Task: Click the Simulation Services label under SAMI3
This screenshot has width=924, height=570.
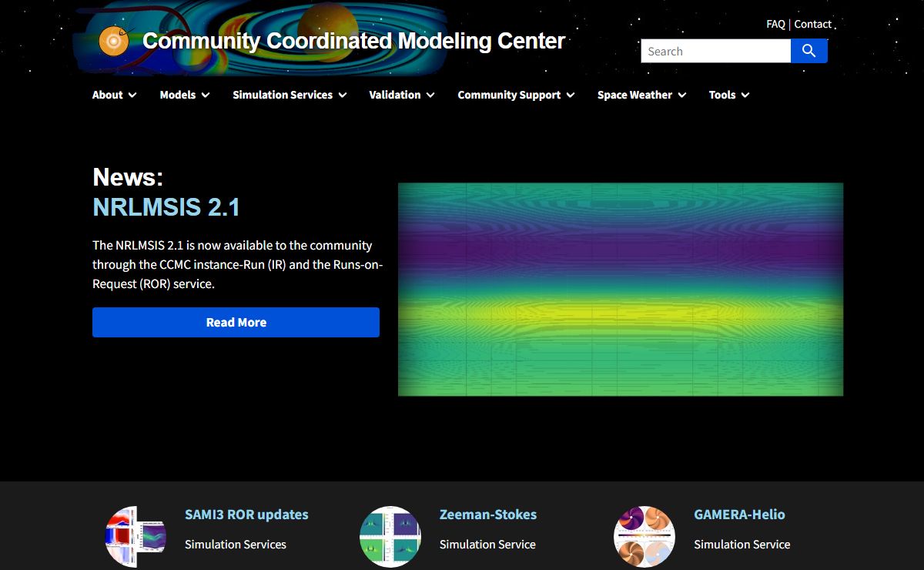Action: (236, 544)
